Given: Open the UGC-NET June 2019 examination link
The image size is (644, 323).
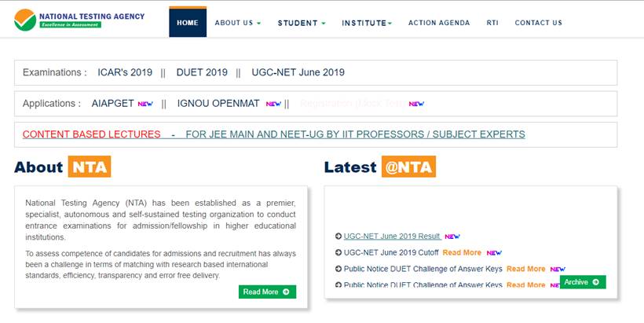Looking at the screenshot, I should (298, 72).
